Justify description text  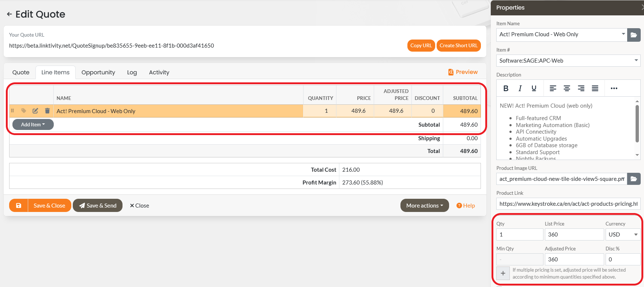[595, 88]
